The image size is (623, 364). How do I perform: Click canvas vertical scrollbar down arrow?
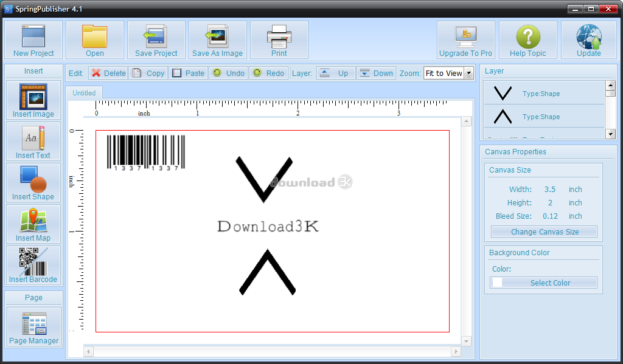click(x=467, y=341)
